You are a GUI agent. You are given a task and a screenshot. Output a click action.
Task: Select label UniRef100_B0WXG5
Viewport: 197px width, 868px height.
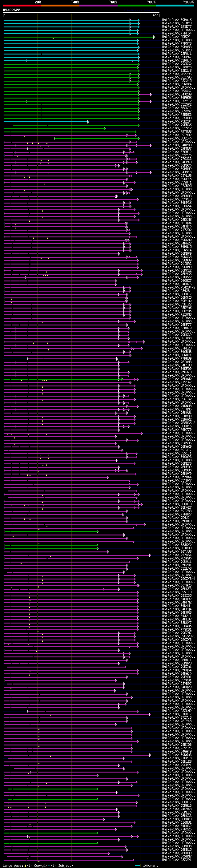point(176,257)
